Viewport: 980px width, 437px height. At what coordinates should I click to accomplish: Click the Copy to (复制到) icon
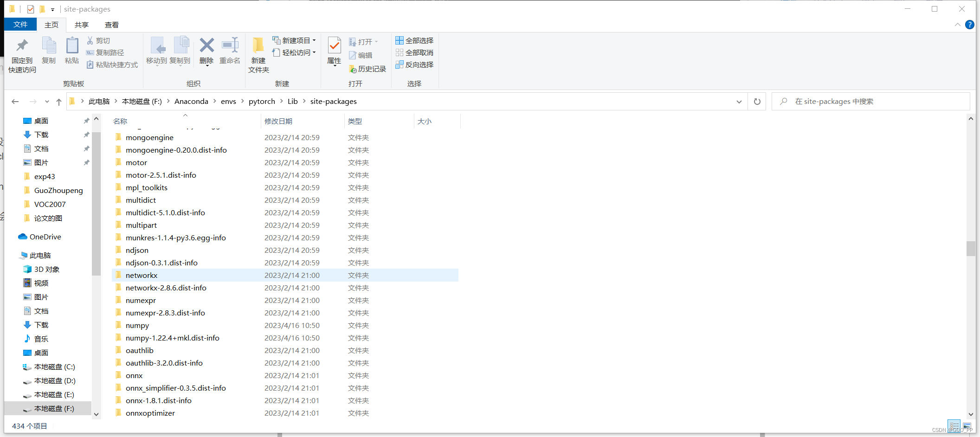click(x=181, y=45)
